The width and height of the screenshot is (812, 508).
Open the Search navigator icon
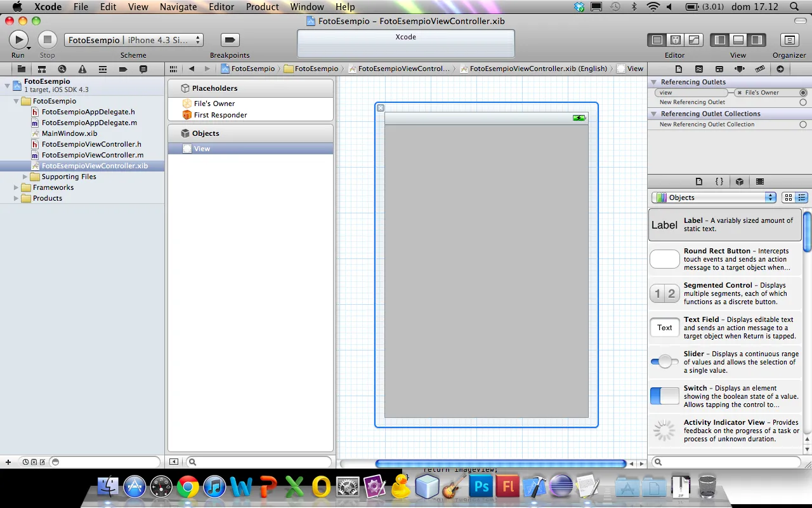(62, 69)
